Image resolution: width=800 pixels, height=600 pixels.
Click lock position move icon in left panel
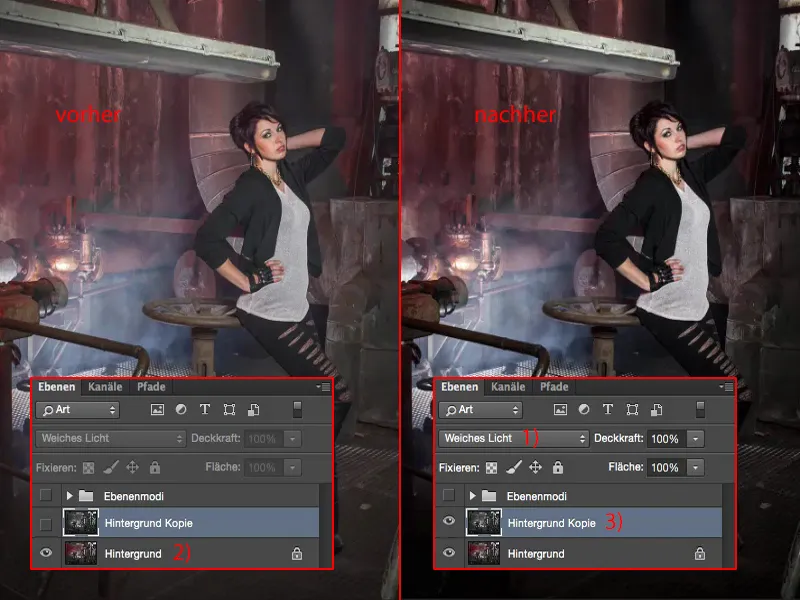pos(133,467)
